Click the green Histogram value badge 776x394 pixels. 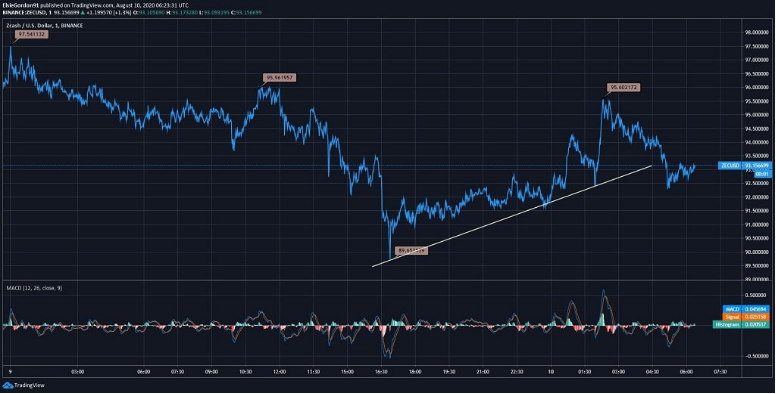(x=741, y=325)
